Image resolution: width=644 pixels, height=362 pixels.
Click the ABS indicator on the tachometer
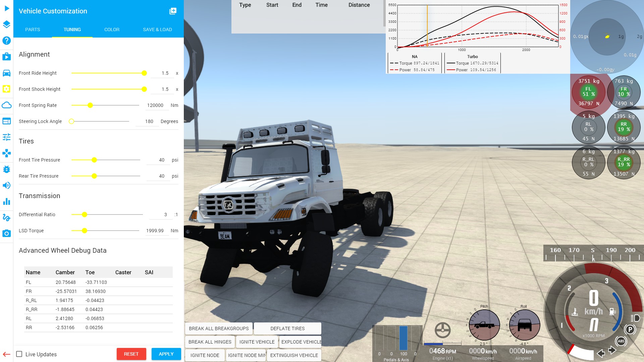[621, 341]
